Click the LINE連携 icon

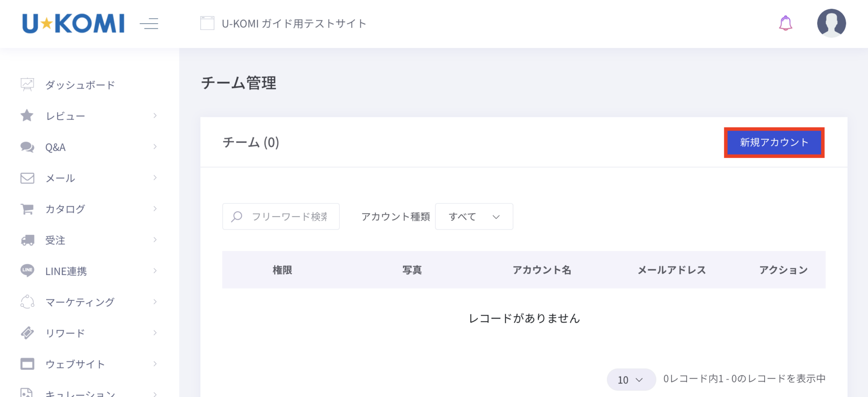(x=28, y=271)
